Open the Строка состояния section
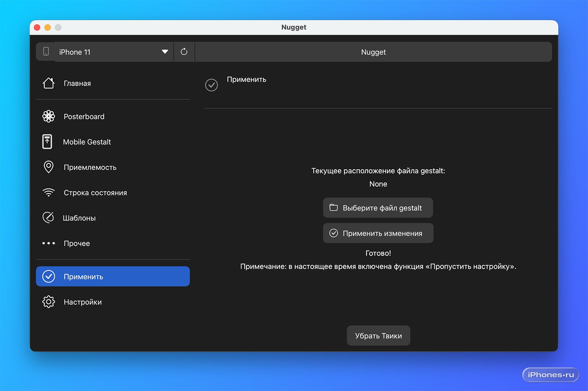 pos(113,193)
